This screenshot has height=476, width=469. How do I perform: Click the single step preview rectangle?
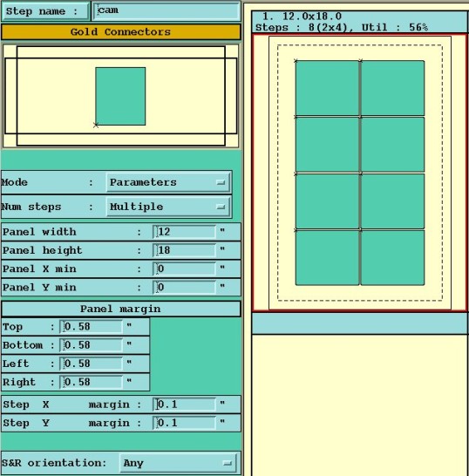pyautogui.click(x=120, y=96)
